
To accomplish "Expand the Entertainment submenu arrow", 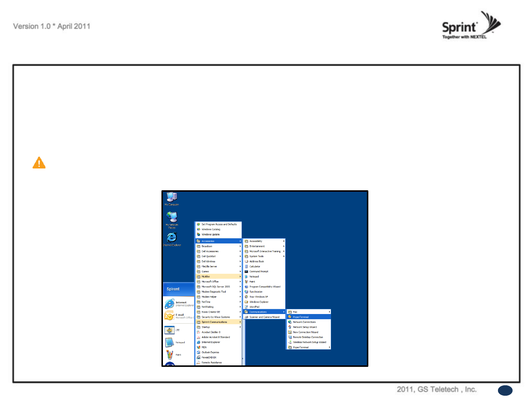I will pos(284,246).
